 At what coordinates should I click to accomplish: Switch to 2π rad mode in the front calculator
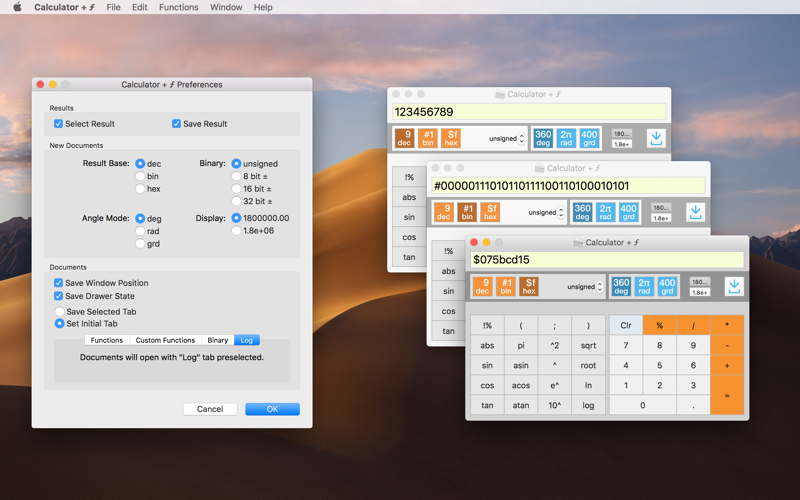pos(644,287)
